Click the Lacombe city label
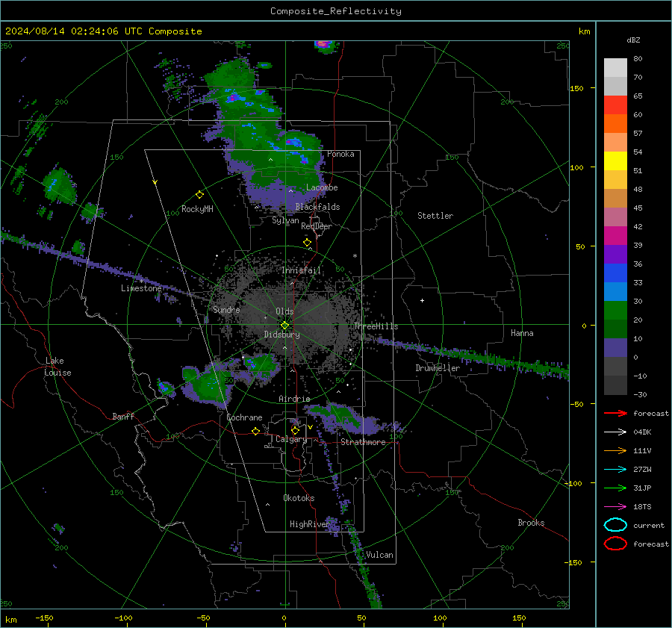The image size is (672, 628). pos(322,187)
